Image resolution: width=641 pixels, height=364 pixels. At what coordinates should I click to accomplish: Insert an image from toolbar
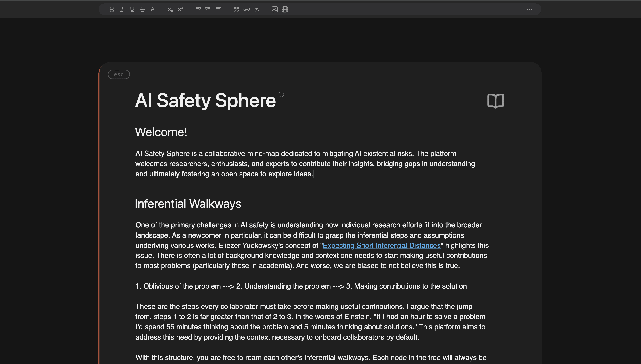(x=275, y=10)
